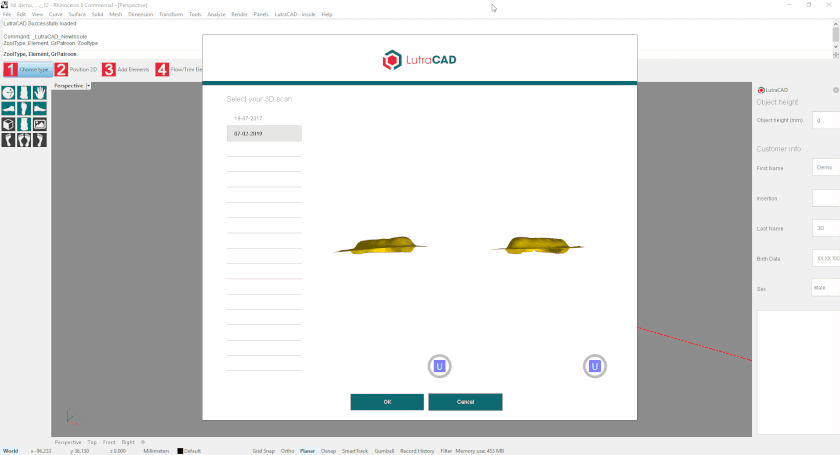Go to step 3 Add Elements

point(126,70)
